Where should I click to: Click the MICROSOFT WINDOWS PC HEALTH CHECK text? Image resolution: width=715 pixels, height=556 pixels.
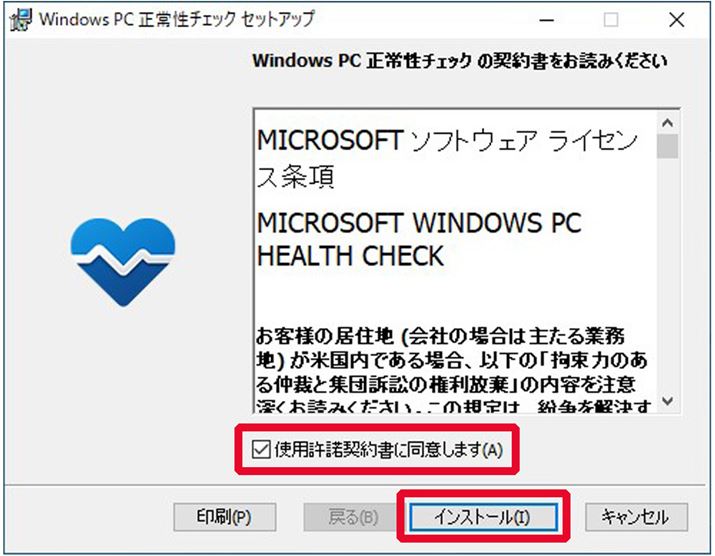coord(419,239)
